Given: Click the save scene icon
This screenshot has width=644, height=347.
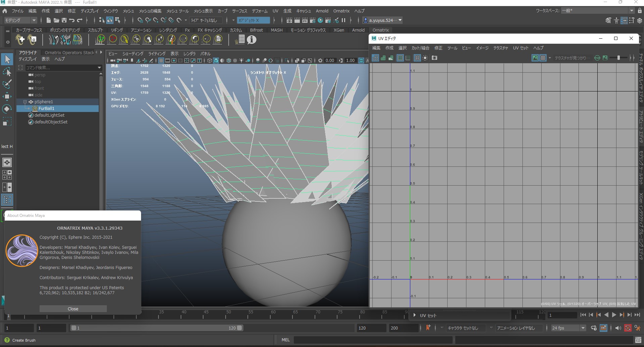Looking at the screenshot, I should pyautogui.click(x=64, y=21).
